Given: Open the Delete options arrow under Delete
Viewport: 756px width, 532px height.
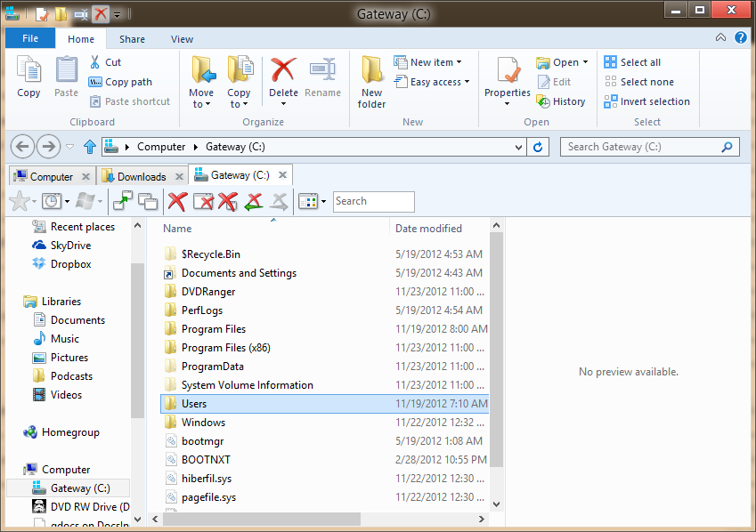Looking at the screenshot, I should pos(283,104).
